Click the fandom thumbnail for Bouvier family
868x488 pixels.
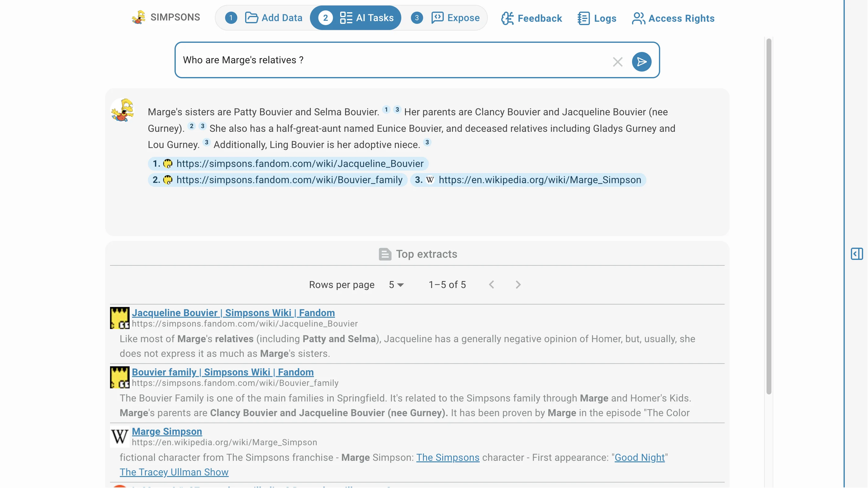click(x=120, y=377)
